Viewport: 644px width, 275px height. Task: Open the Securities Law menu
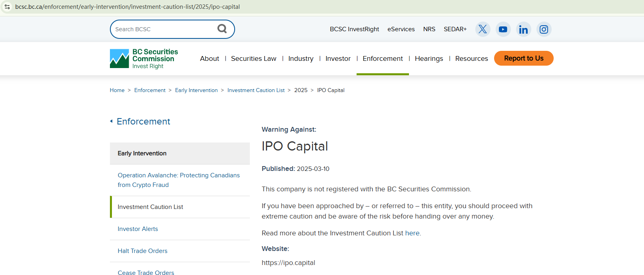253,58
